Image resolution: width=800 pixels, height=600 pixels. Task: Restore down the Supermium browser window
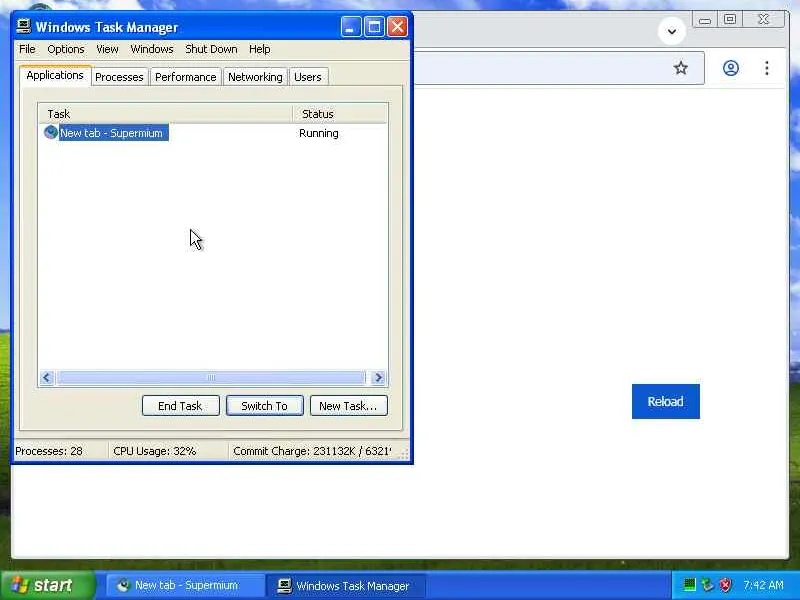pyautogui.click(x=730, y=19)
